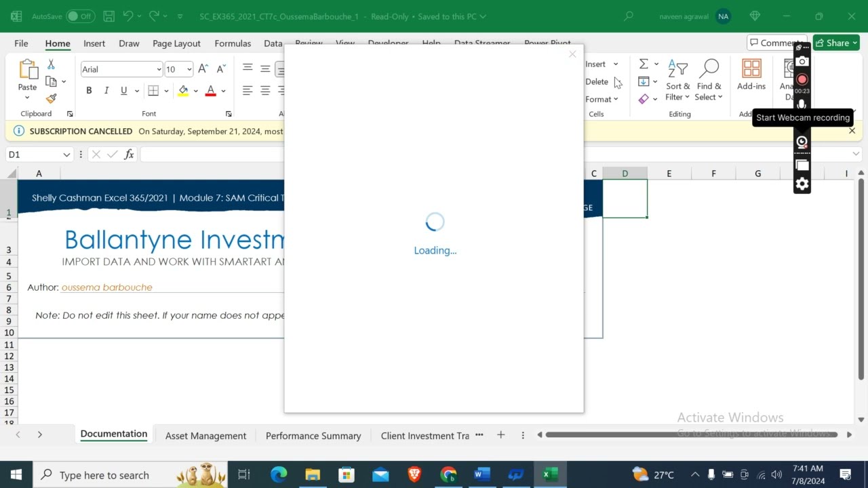Open the recorder settings gear
The height and width of the screenshot is (488, 868).
(x=802, y=184)
